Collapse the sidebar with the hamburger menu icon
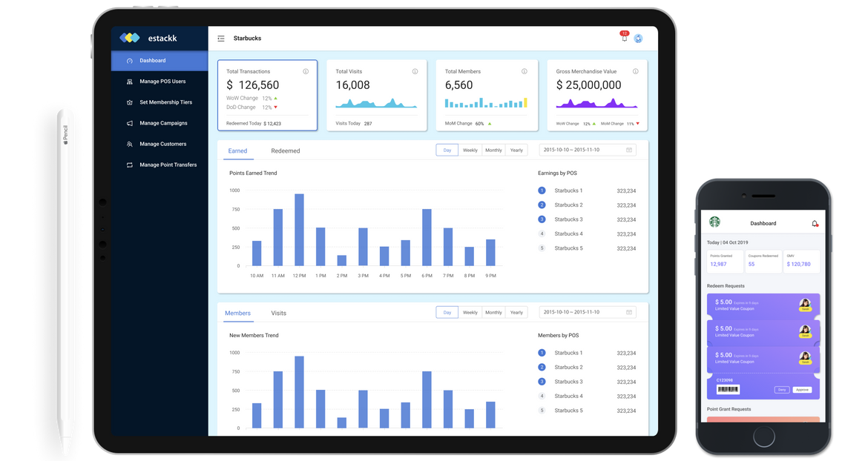The height and width of the screenshot is (461, 868). pyautogui.click(x=221, y=39)
